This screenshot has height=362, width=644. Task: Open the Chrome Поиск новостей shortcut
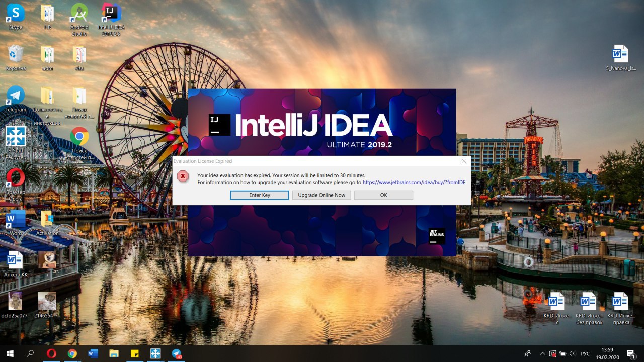79,143
